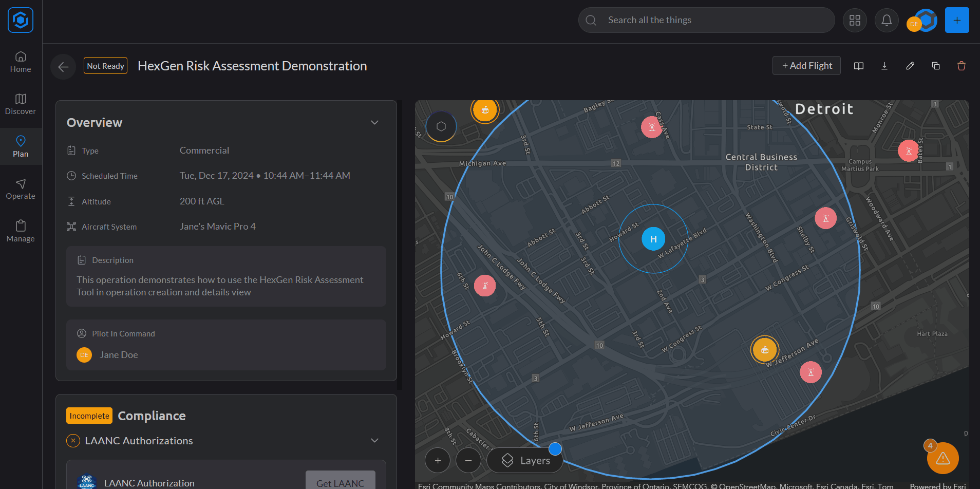The height and width of the screenshot is (489, 980).
Task: Edit the operation with the pencil icon
Action: point(910,66)
